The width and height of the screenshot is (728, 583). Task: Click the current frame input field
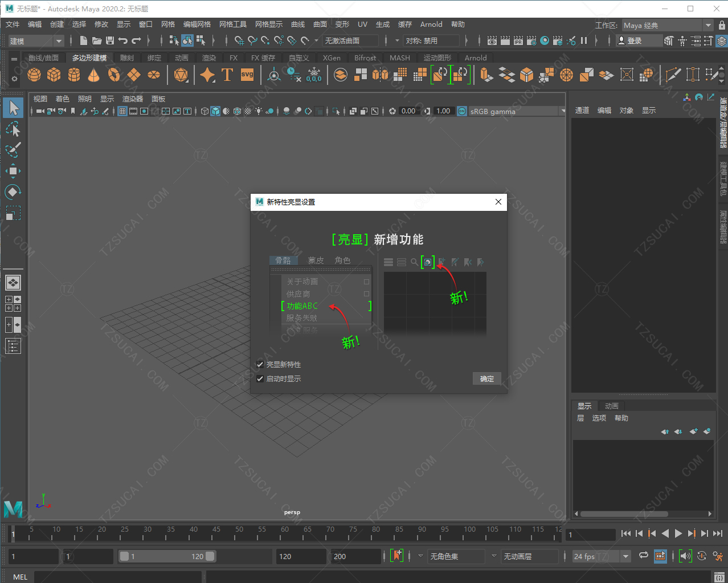tap(591, 535)
